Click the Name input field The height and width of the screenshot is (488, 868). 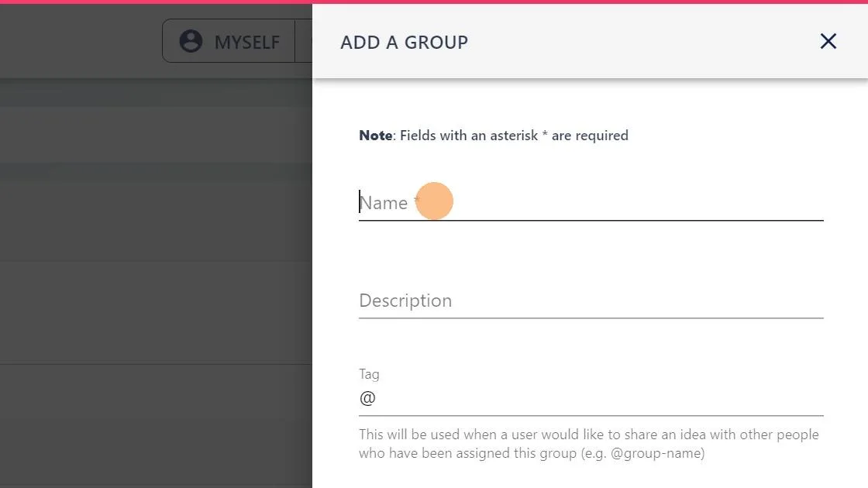click(x=591, y=203)
